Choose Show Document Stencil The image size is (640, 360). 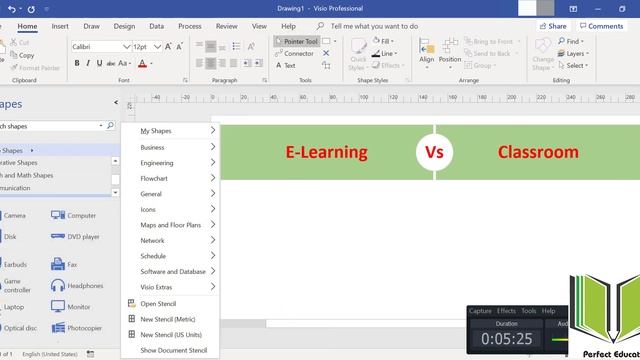point(171,350)
